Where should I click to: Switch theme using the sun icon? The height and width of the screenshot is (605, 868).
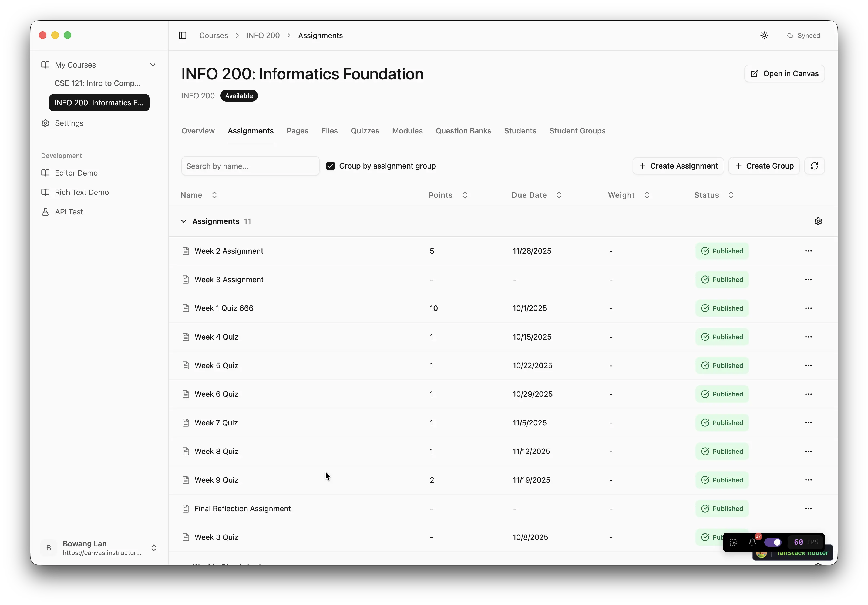(x=764, y=35)
